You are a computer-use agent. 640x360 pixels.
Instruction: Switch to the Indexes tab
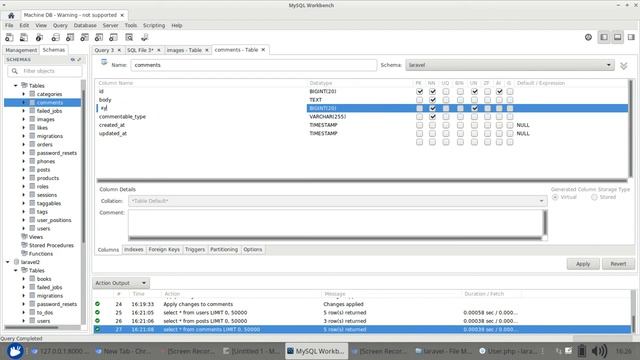[x=133, y=249]
